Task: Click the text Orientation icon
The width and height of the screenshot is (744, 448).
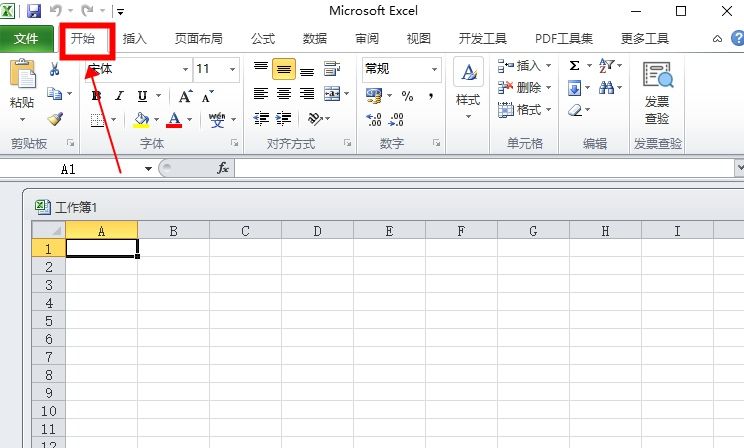Action: tap(315, 118)
